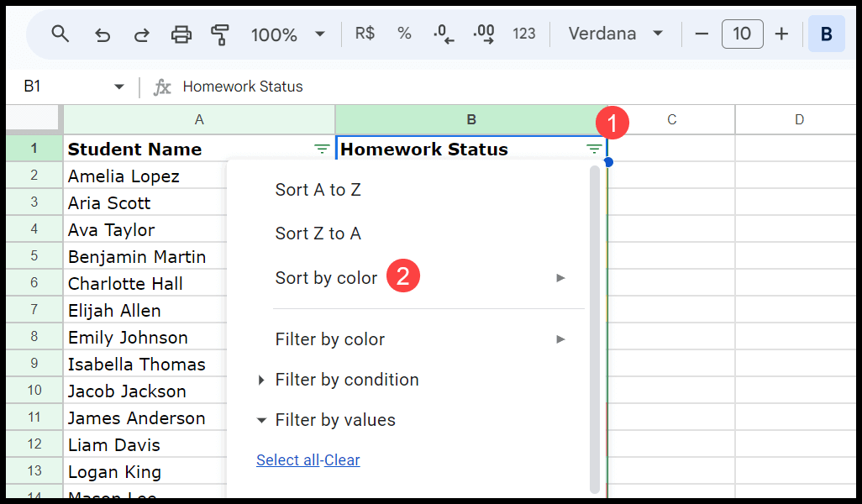Open the Verdana font dropdown

point(615,34)
